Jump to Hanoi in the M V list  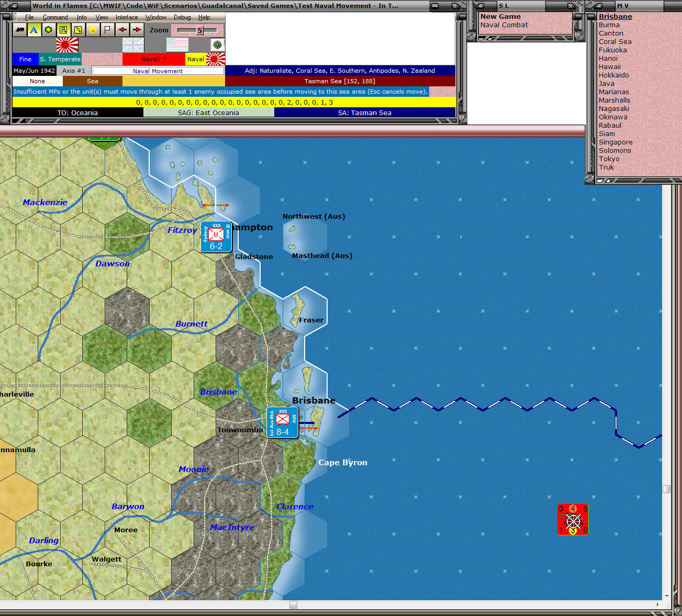(x=608, y=58)
